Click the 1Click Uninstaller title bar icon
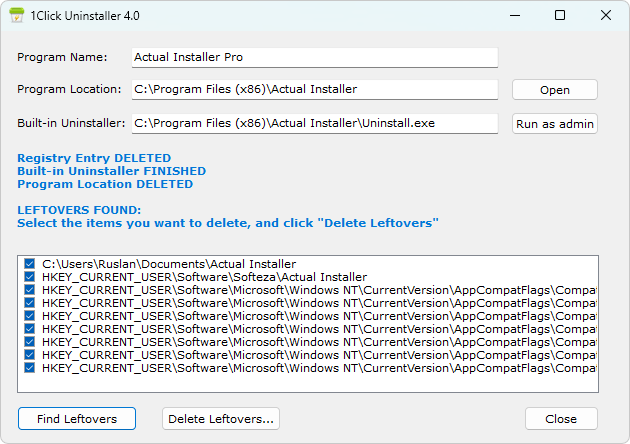Screen dimensions: 630x444 17,15
